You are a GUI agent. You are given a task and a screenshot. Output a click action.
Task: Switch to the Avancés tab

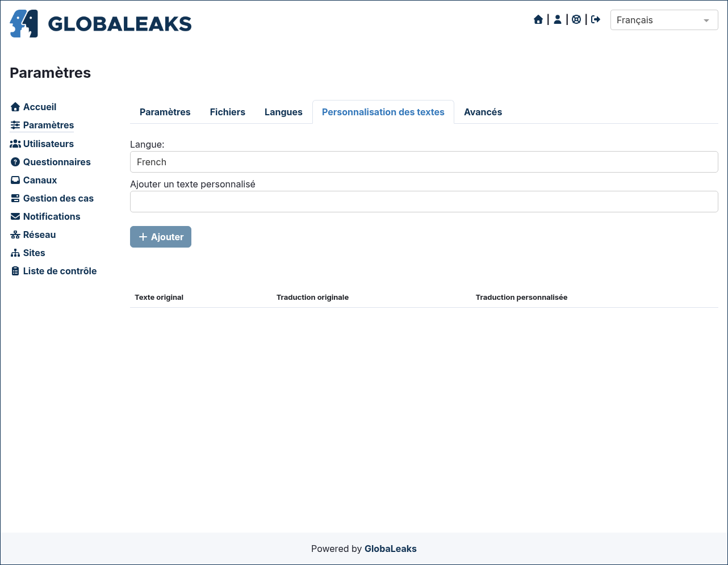(x=483, y=112)
